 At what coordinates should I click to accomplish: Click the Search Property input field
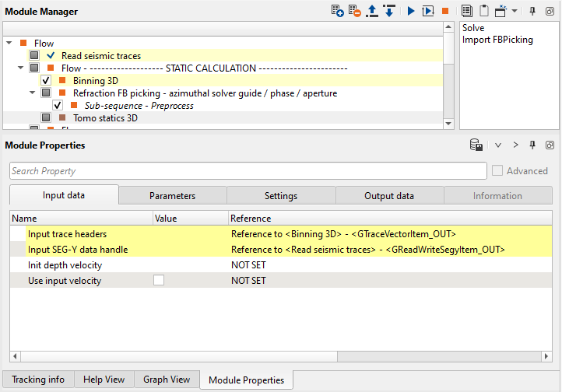click(248, 171)
